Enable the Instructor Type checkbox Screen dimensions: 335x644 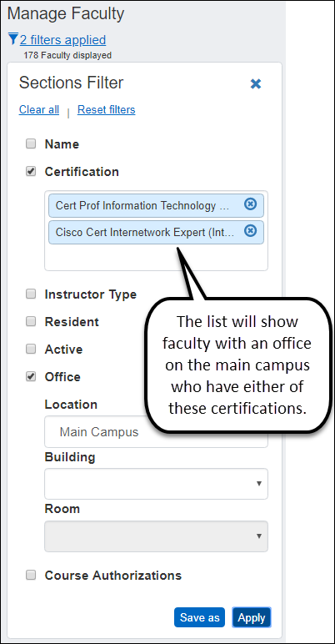31,294
